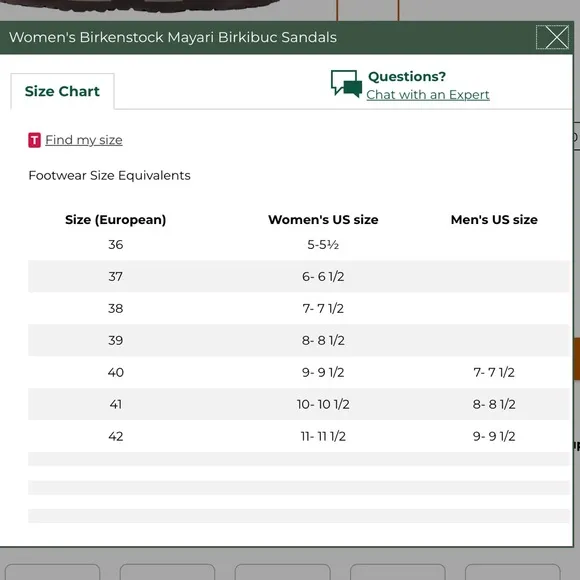Click women's size 9- 9 1/2 cell

323,372
